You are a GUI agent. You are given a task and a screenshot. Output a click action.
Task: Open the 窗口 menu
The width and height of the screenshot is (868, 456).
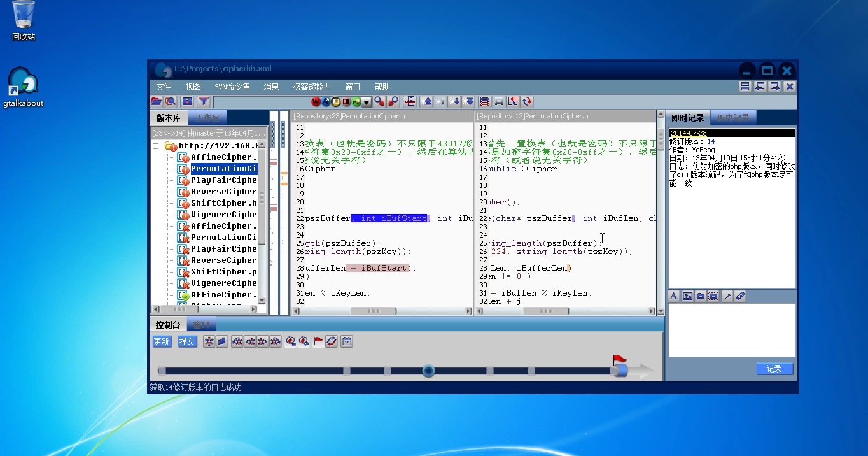tap(353, 87)
